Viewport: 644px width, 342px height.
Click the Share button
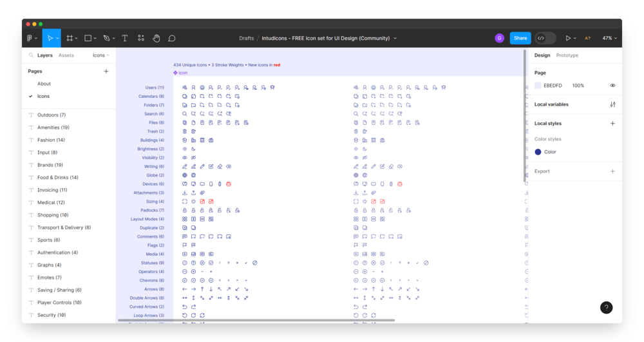click(x=520, y=38)
